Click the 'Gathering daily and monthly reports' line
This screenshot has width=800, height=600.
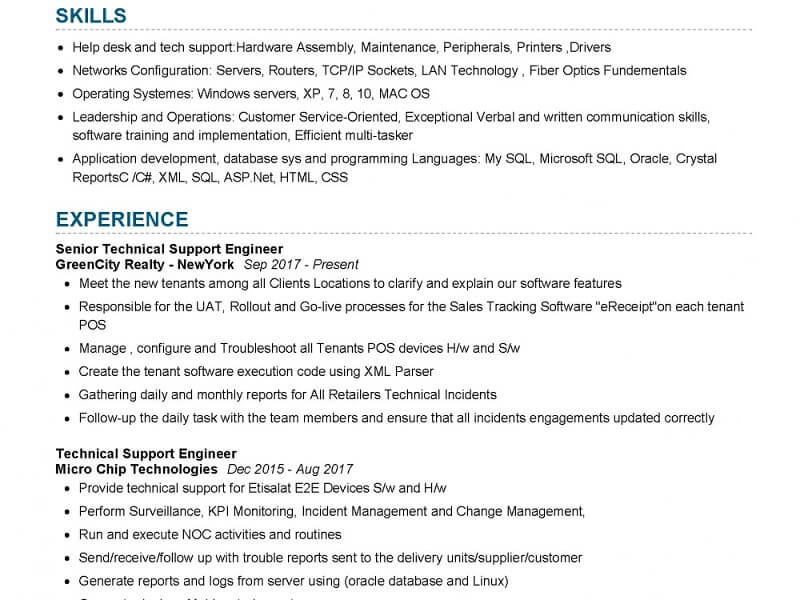pyautogui.click(x=287, y=395)
